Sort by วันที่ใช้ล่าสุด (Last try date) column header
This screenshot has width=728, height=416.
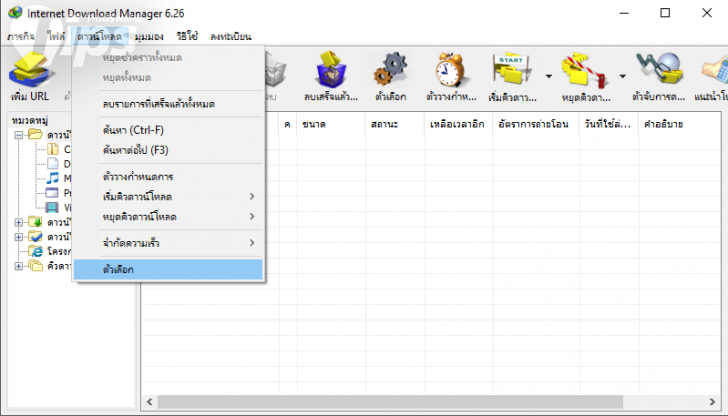[609, 124]
